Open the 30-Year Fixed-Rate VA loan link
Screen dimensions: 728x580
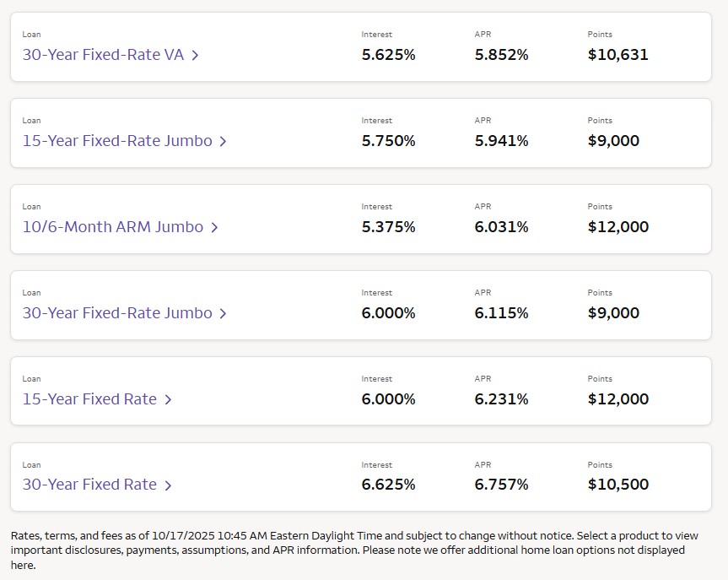click(x=103, y=56)
